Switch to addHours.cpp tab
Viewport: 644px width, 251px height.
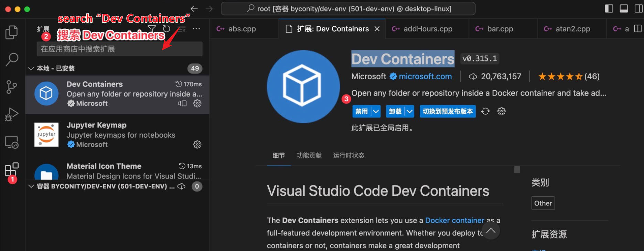click(428, 29)
